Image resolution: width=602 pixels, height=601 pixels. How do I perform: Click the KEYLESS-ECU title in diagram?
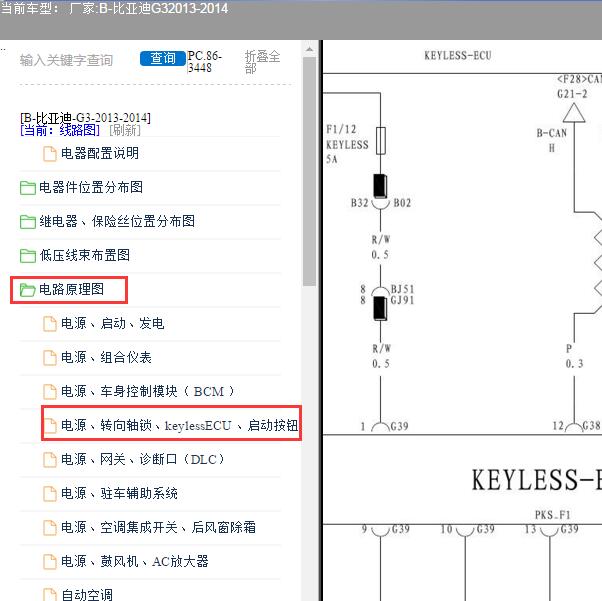pos(458,56)
